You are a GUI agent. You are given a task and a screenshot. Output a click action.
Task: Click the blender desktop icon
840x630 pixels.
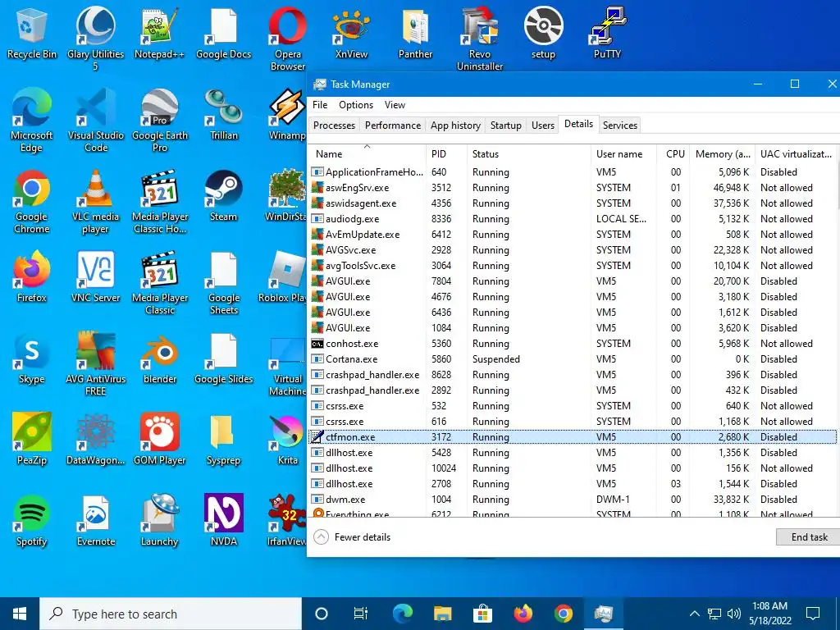(x=160, y=359)
